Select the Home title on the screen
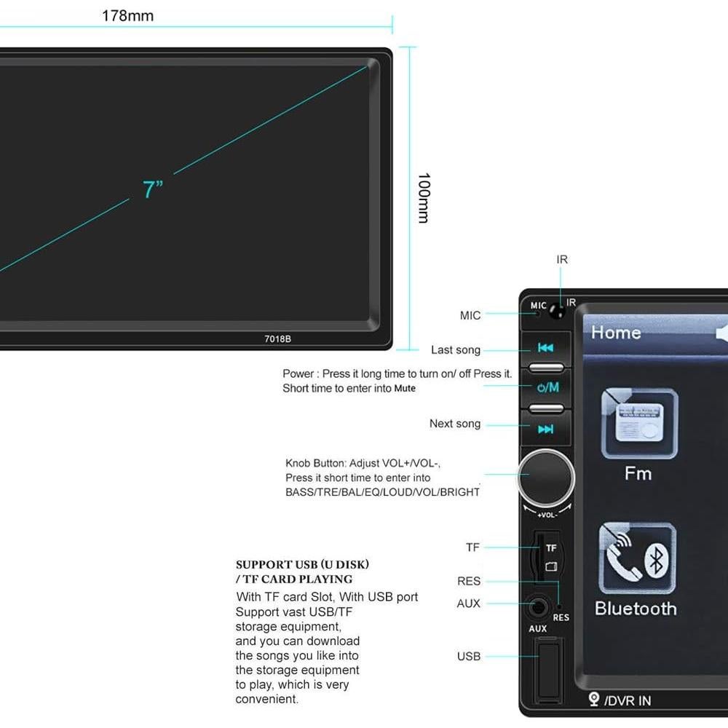 tap(616, 333)
